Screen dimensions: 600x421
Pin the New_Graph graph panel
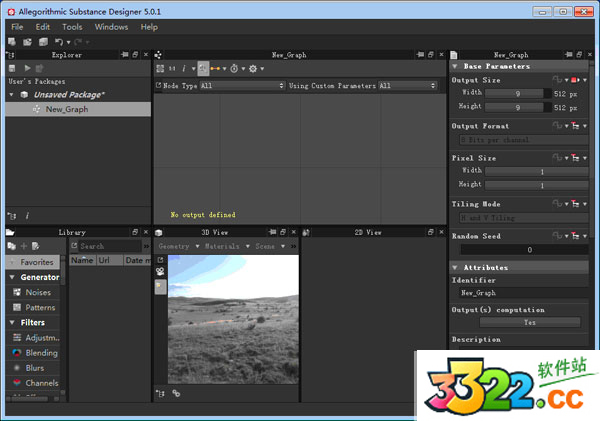[x=420, y=55]
